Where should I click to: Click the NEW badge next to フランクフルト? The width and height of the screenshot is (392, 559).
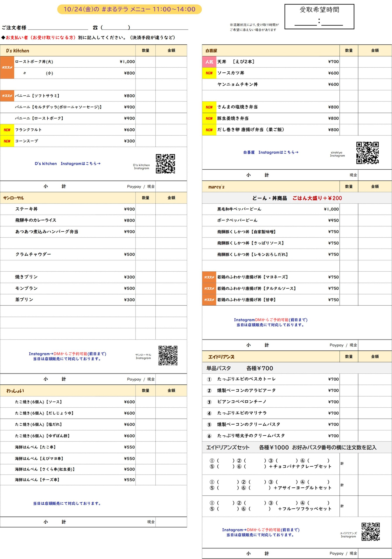7,130
